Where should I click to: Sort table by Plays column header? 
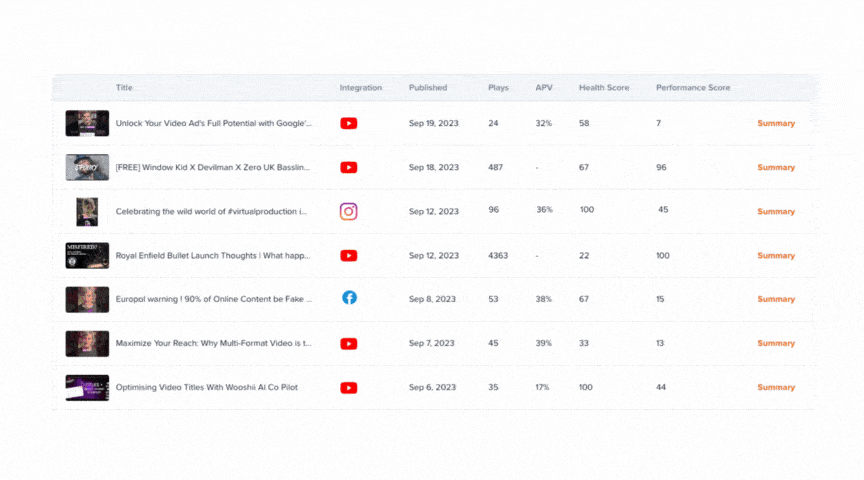[x=498, y=88]
